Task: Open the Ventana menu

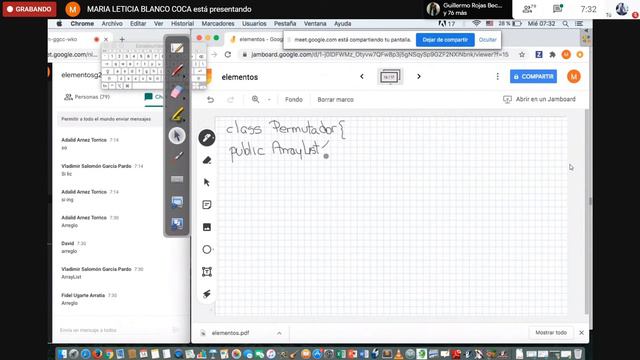Action: [315, 24]
